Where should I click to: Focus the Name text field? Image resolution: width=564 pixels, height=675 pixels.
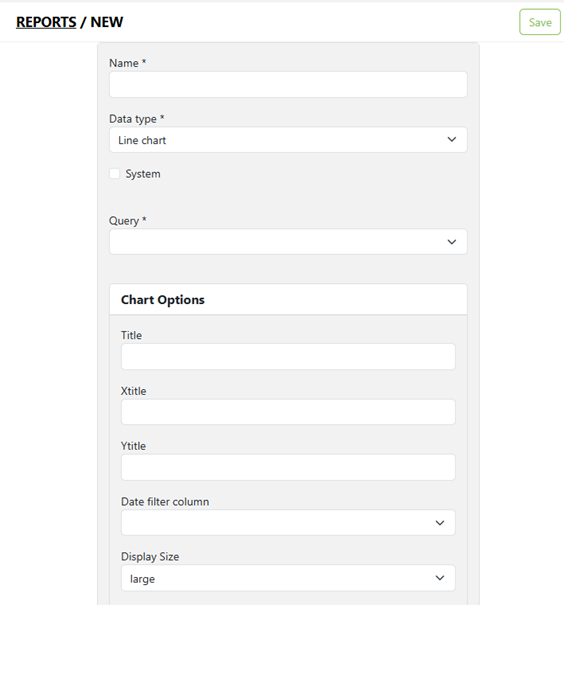(x=288, y=84)
